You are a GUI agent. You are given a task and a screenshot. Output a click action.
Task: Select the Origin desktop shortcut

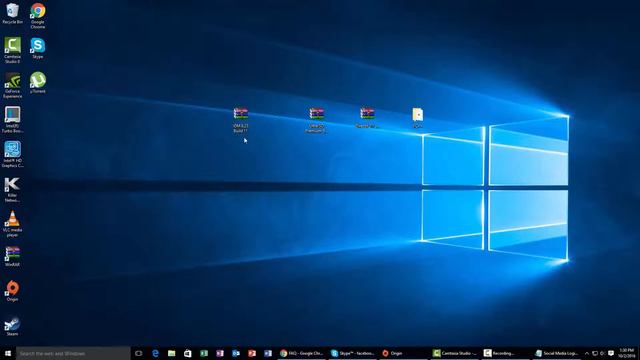click(12, 291)
